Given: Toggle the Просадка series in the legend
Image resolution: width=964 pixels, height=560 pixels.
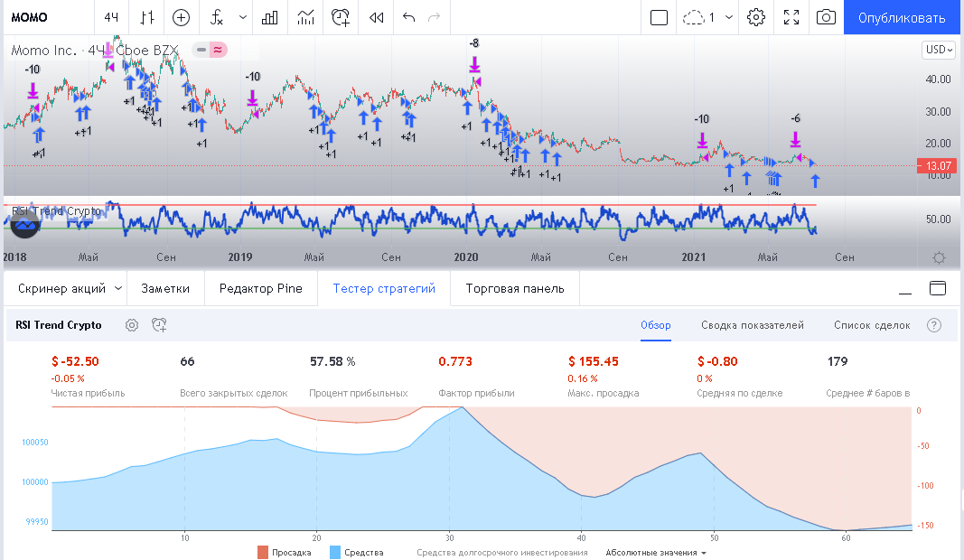Looking at the screenshot, I should pos(285,552).
